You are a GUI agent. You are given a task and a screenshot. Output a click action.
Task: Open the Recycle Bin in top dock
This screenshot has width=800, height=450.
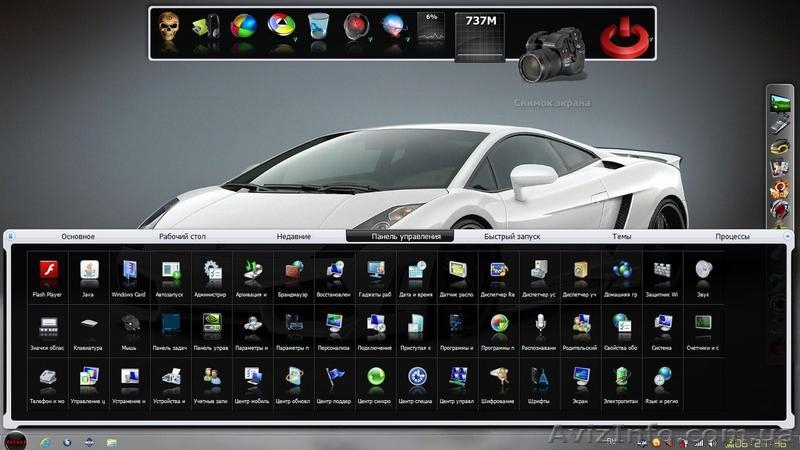click(x=318, y=30)
